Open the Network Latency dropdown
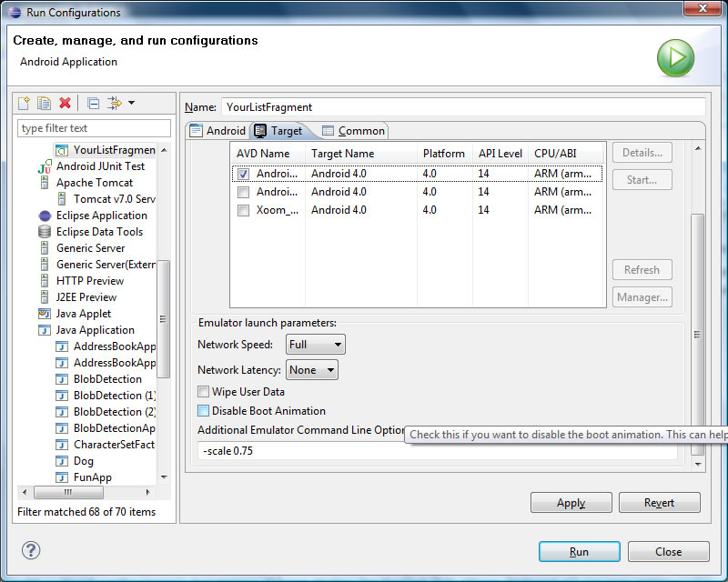This screenshot has width=728, height=582. coord(311,370)
